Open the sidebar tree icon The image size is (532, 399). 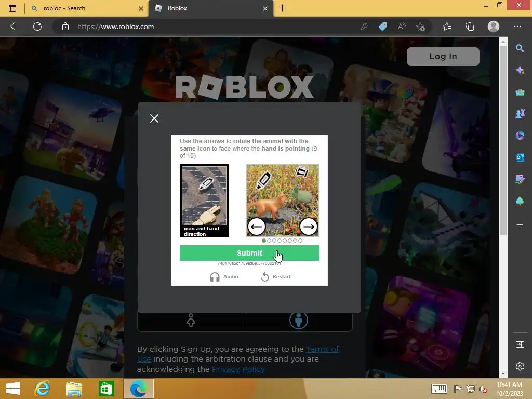[520, 201]
